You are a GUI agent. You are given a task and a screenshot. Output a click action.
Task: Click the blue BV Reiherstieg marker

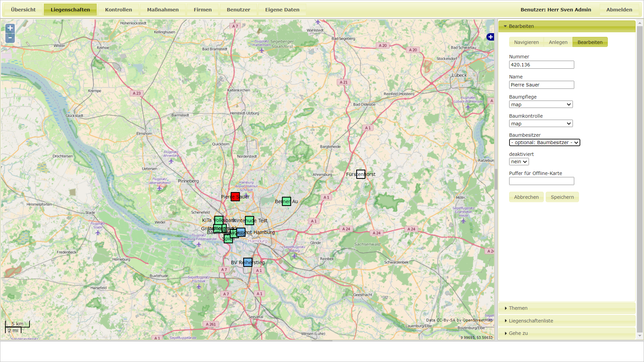[248, 262]
